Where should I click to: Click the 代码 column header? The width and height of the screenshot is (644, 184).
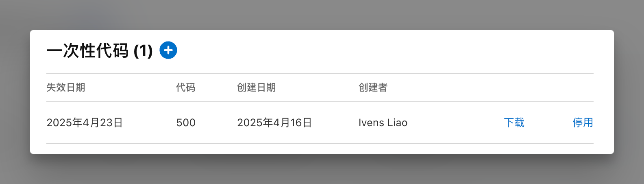coord(186,88)
